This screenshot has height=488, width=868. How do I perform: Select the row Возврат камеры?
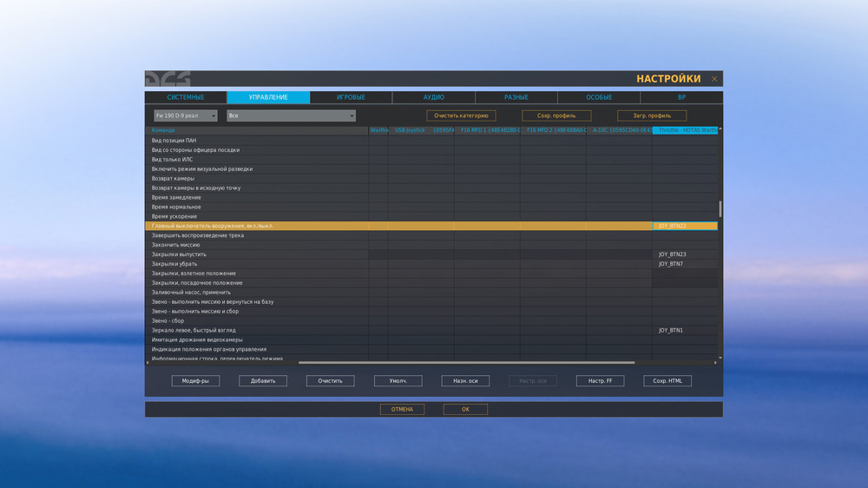coord(431,178)
